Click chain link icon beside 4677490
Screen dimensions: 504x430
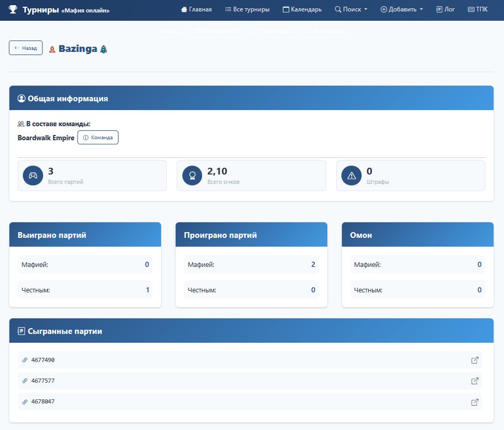[24, 360]
